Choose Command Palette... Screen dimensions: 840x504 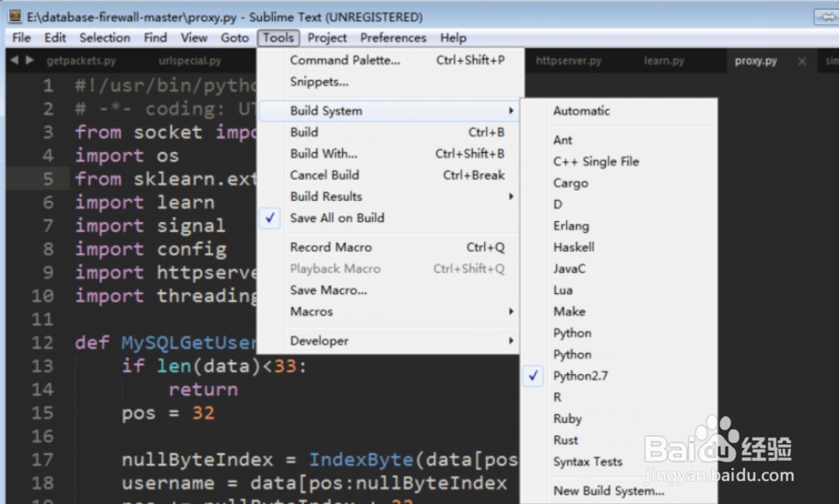tap(388, 60)
